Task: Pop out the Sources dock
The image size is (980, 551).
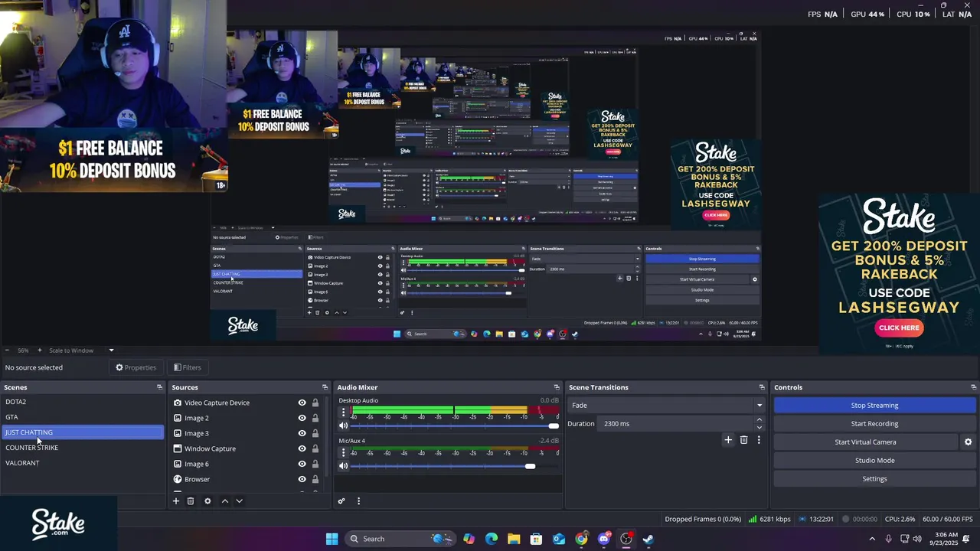Action: tap(325, 387)
